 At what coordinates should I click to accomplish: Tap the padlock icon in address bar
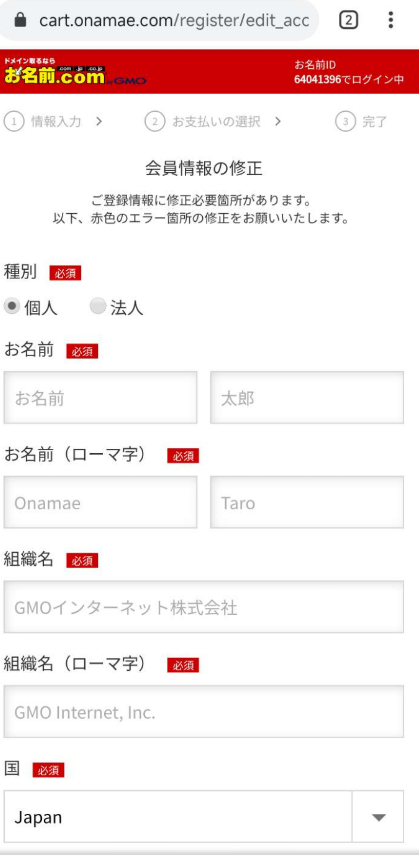click(20, 21)
